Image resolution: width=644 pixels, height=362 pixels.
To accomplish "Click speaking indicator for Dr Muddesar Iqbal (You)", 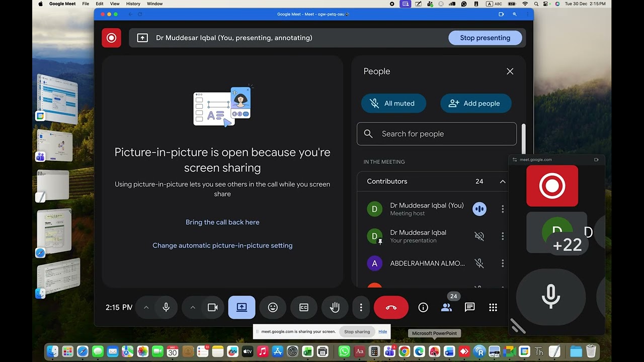I will (479, 209).
